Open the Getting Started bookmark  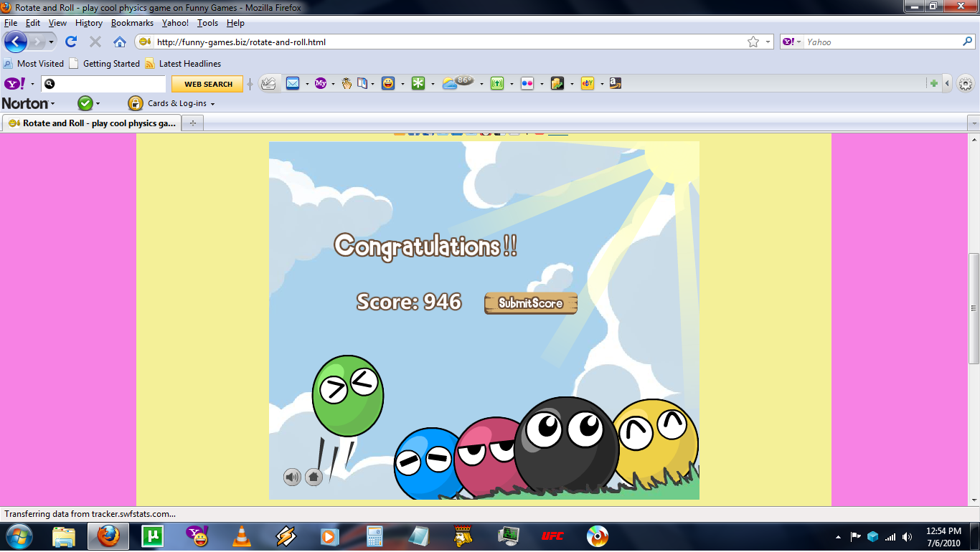(105, 63)
